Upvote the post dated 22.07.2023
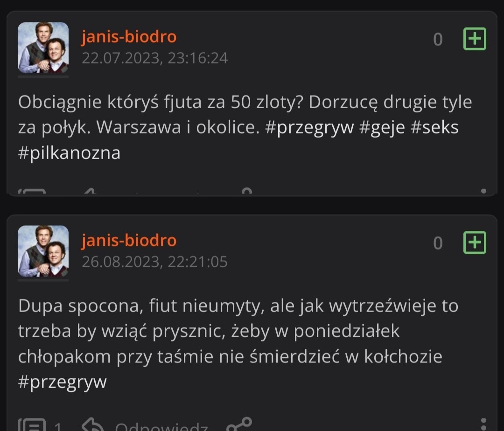 click(475, 39)
